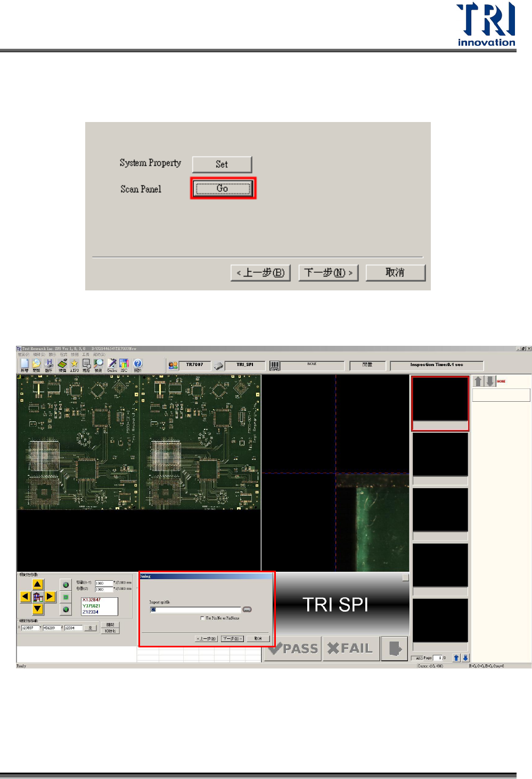
Task: Click the down arrow jog button
Action: (37, 609)
